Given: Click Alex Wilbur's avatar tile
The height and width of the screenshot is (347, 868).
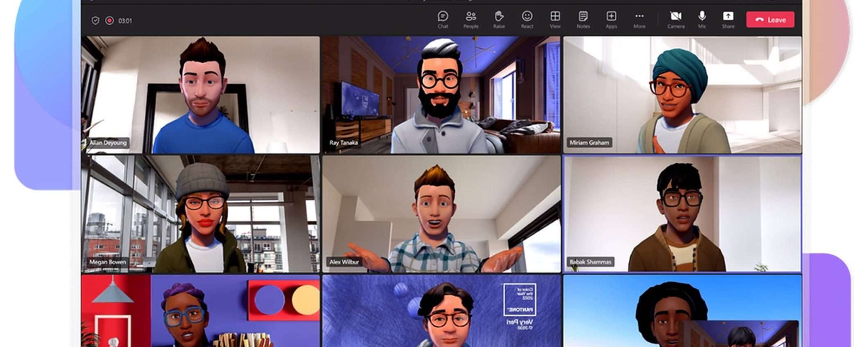Looking at the screenshot, I should coord(441,214).
